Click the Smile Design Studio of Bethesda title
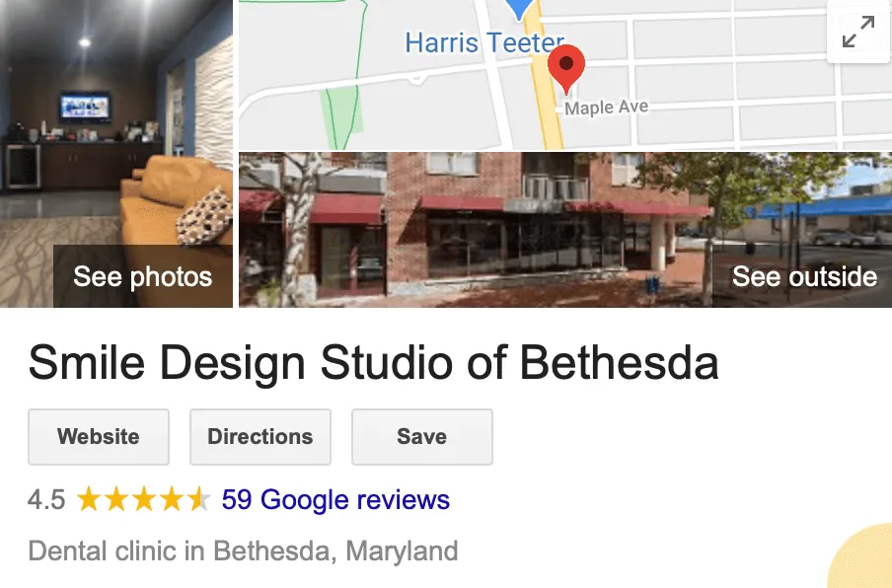Screen dimensions: 892x588 373,362
